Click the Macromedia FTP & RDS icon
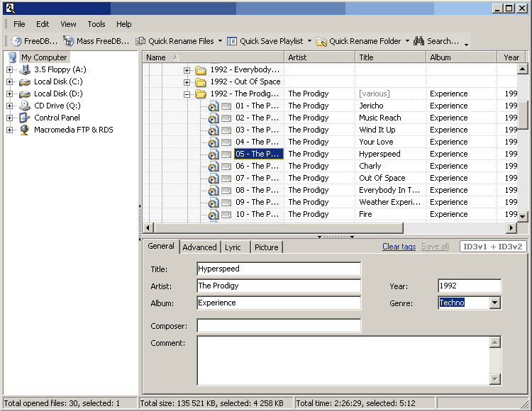 (x=24, y=130)
